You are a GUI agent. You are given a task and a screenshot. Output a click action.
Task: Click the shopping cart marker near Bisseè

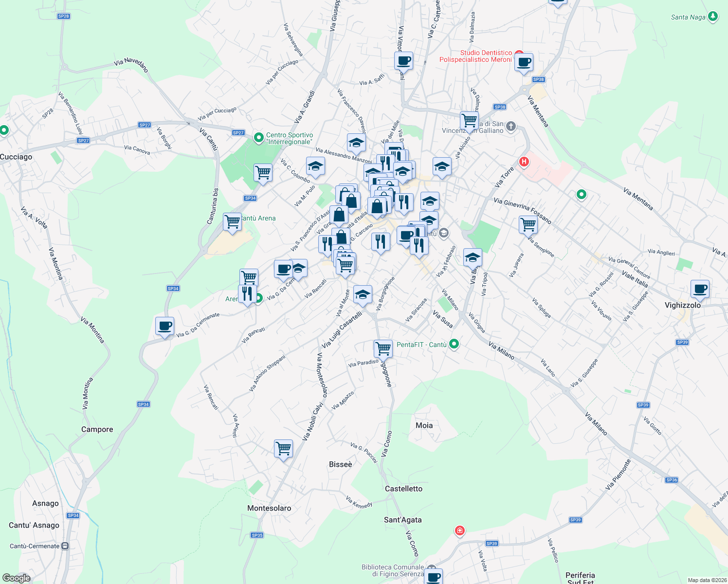[283, 448]
